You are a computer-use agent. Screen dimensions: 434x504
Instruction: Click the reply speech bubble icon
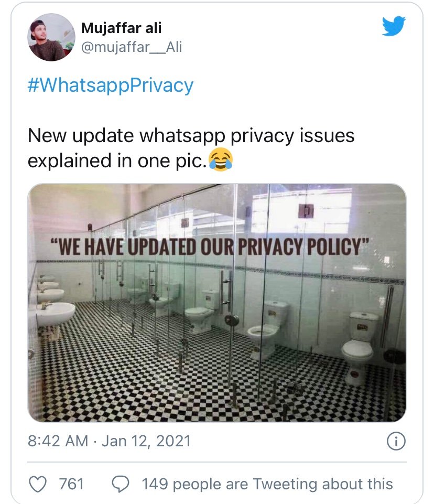click(x=122, y=484)
